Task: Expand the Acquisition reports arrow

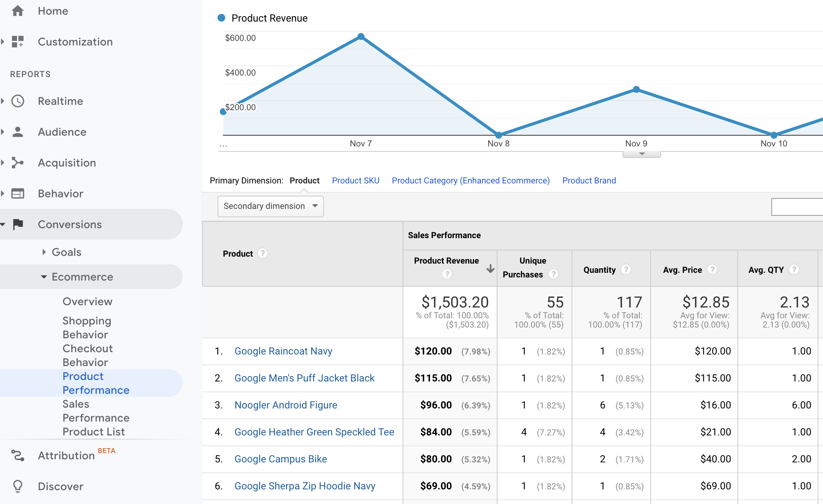Action: [3, 163]
